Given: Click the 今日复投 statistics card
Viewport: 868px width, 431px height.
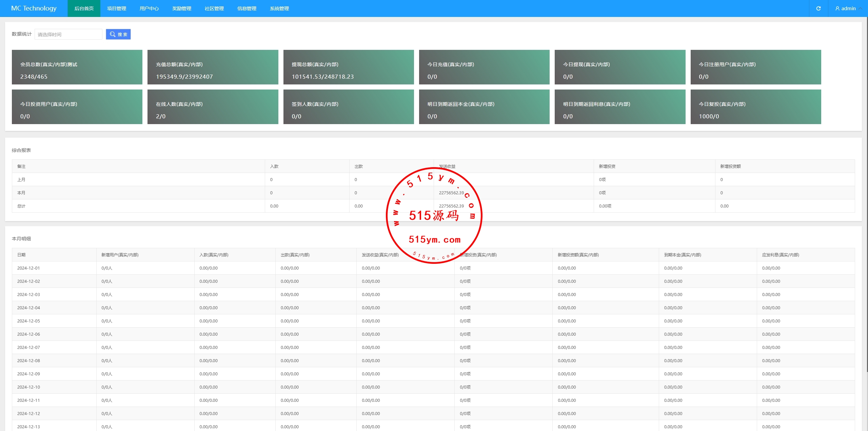Looking at the screenshot, I should (x=755, y=107).
